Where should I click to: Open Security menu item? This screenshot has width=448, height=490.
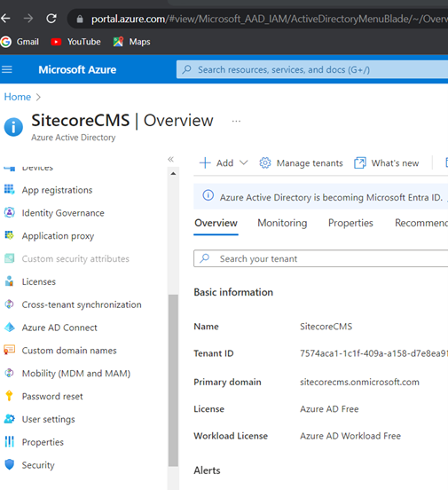38,465
